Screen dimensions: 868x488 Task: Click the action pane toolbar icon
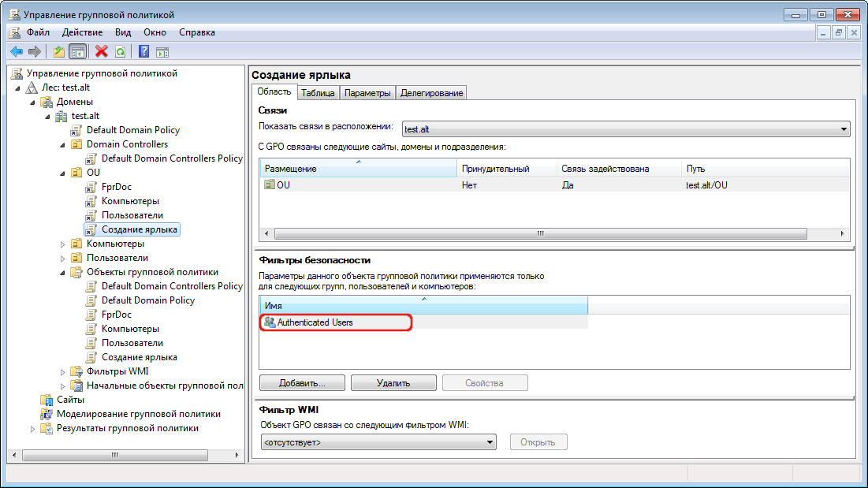pos(162,52)
